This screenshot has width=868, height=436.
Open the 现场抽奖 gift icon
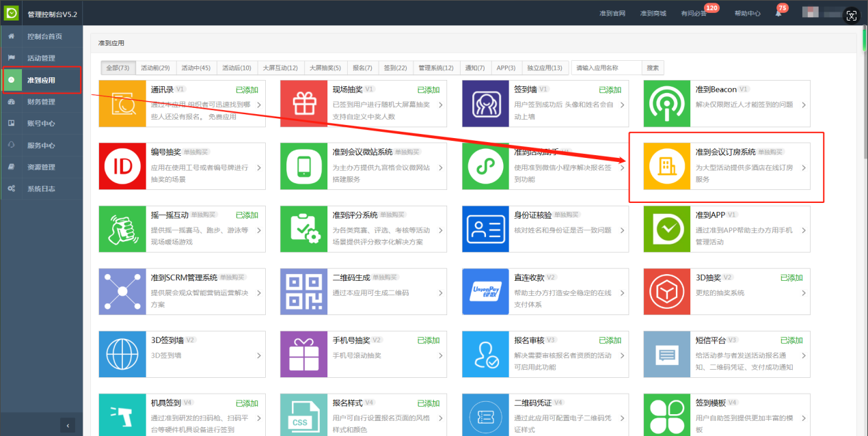pyautogui.click(x=304, y=103)
